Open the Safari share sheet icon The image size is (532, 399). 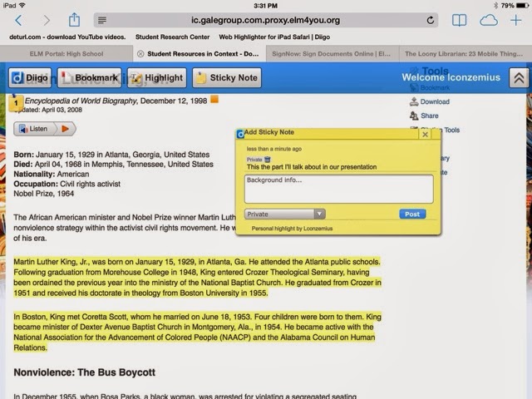[74, 20]
